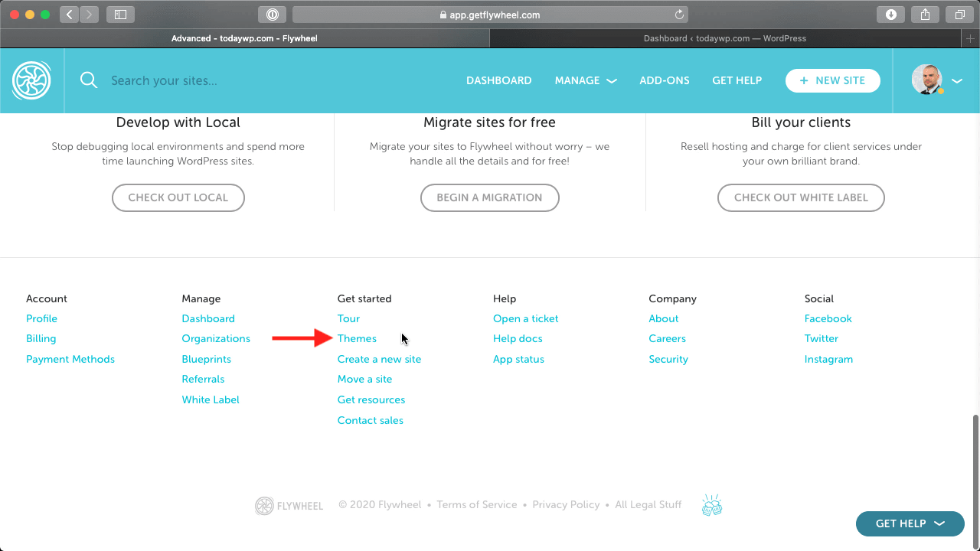Click the user avatar photo
Viewport: 980px width, 551px height.
coord(926,80)
